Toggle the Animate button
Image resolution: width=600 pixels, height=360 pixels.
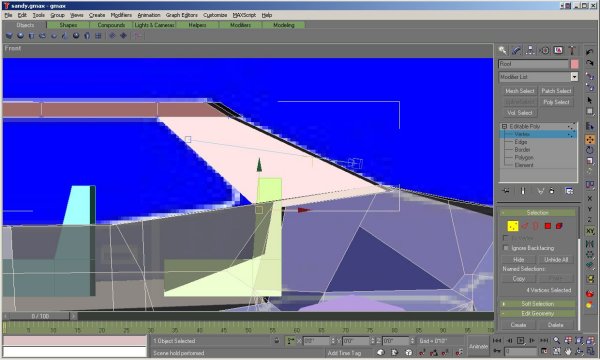coord(478,346)
